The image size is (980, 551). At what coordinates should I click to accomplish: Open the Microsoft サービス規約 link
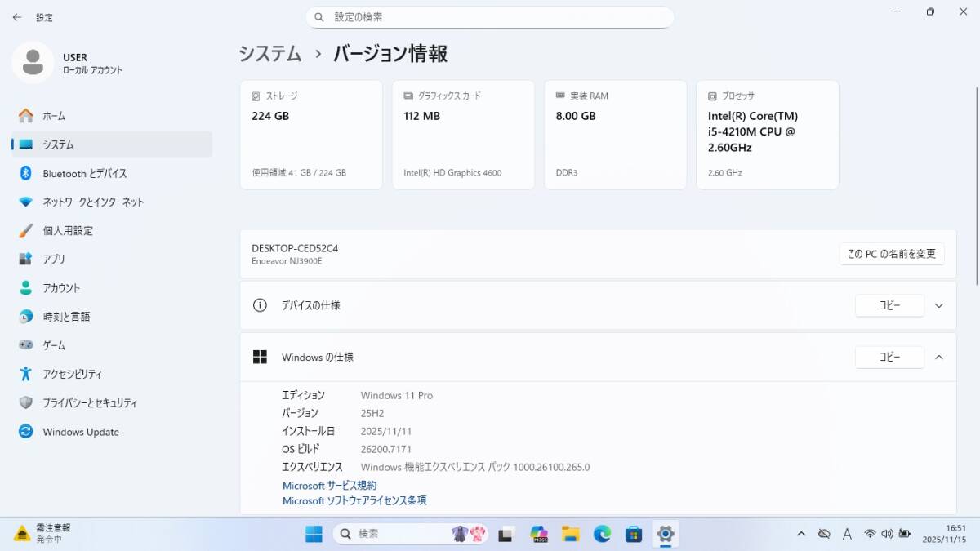point(329,486)
